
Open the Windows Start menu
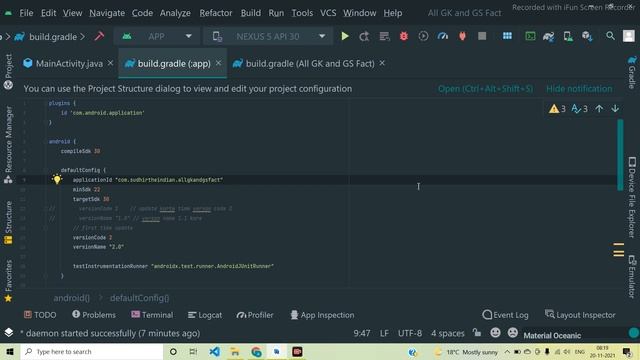coord(10,351)
